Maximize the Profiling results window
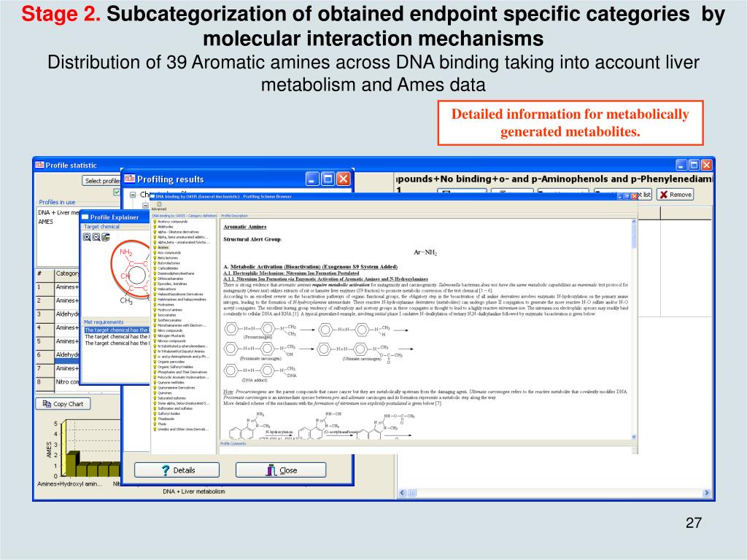The width and height of the screenshot is (747, 560). [x=328, y=179]
